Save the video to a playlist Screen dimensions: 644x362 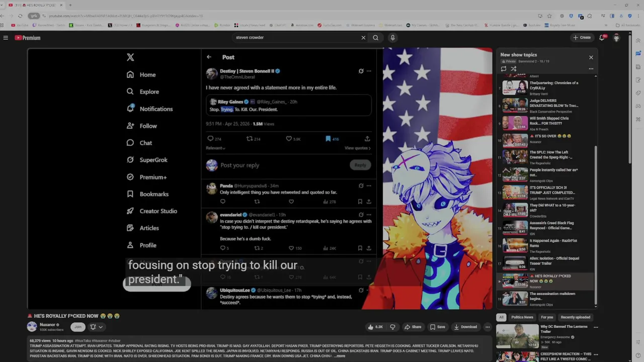[437, 327]
